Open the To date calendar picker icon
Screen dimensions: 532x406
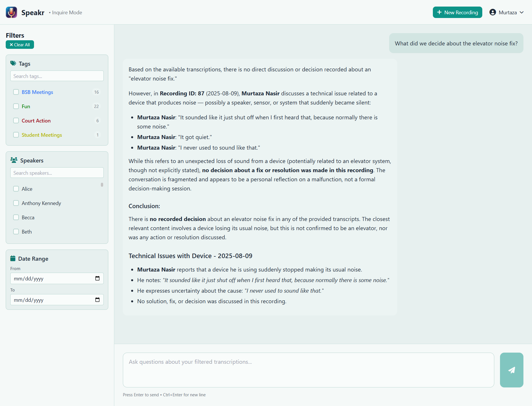97,300
